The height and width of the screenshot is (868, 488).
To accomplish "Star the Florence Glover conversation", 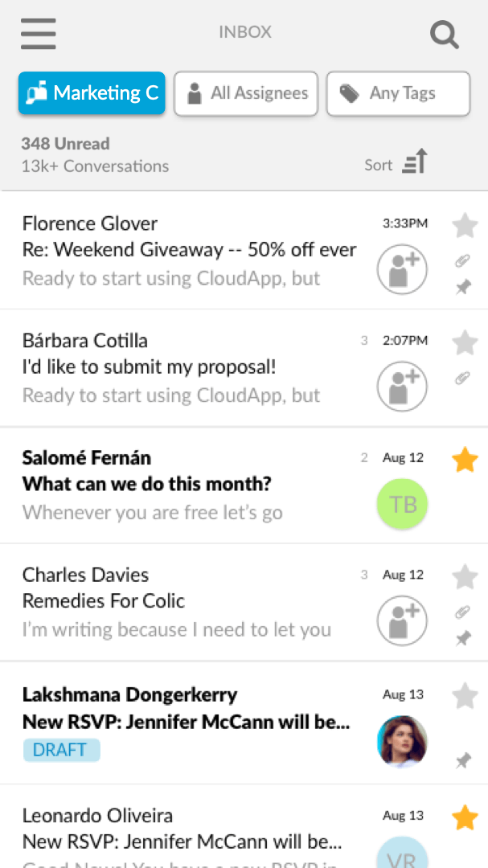I will [465, 226].
